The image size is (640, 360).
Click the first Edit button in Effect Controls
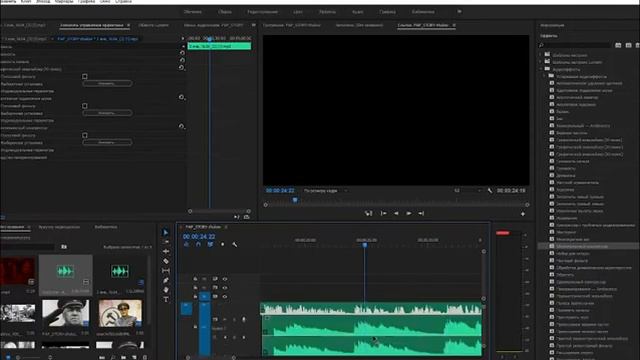coord(107,84)
